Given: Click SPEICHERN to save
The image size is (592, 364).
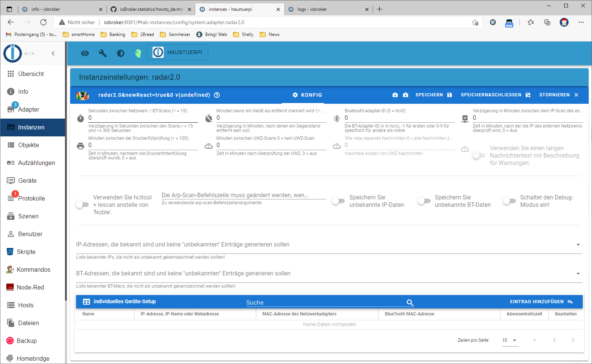Looking at the screenshot, I should click(434, 95).
